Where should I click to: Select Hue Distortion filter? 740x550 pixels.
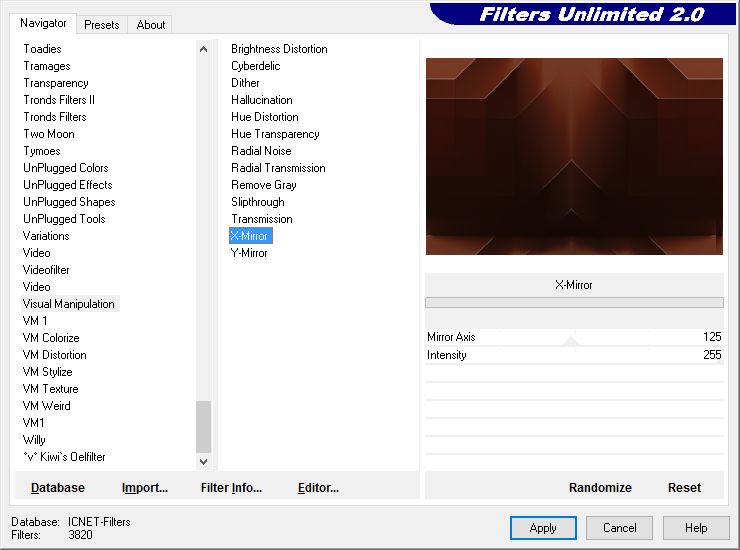(x=264, y=117)
